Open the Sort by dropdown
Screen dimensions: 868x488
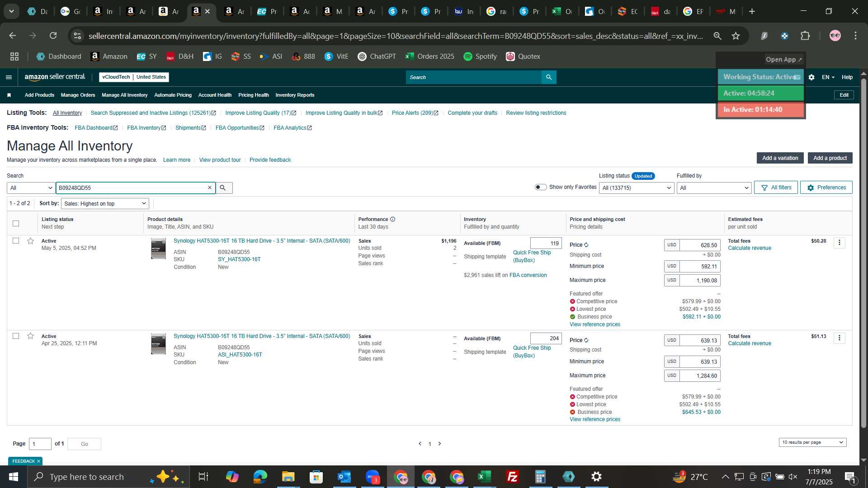pos(105,204)
